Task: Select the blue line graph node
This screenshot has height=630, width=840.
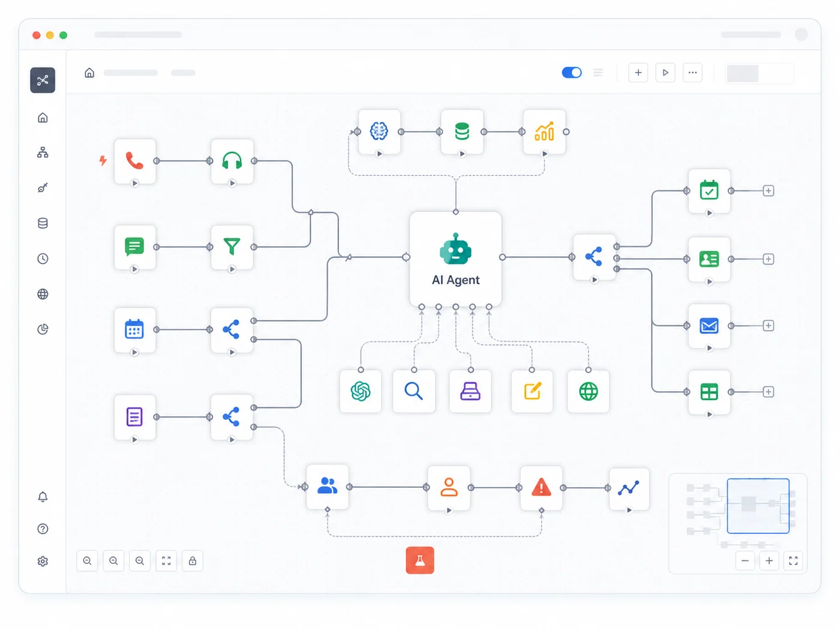Action: click(x=629, y=488)
